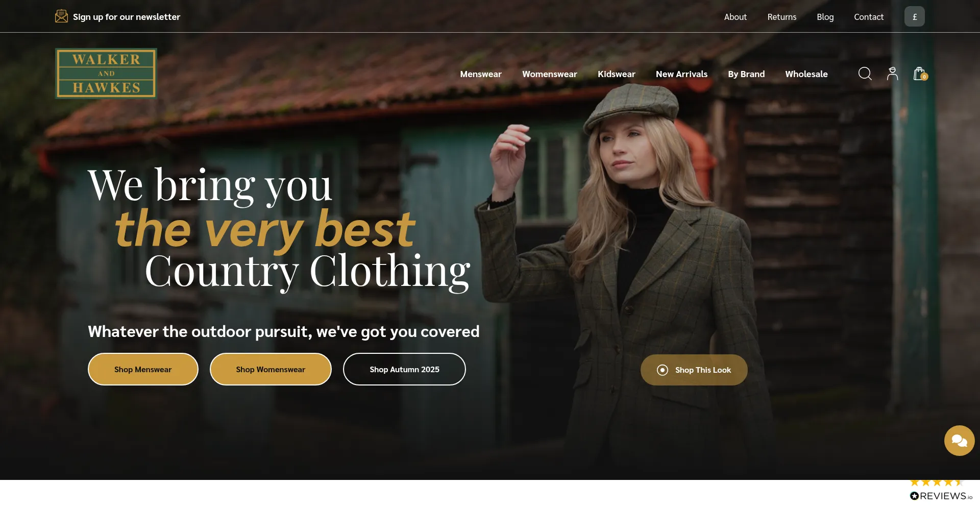Click the newsletter envelope icon
This screenshot has height=507, width=980.
click(x=61, y=16)
